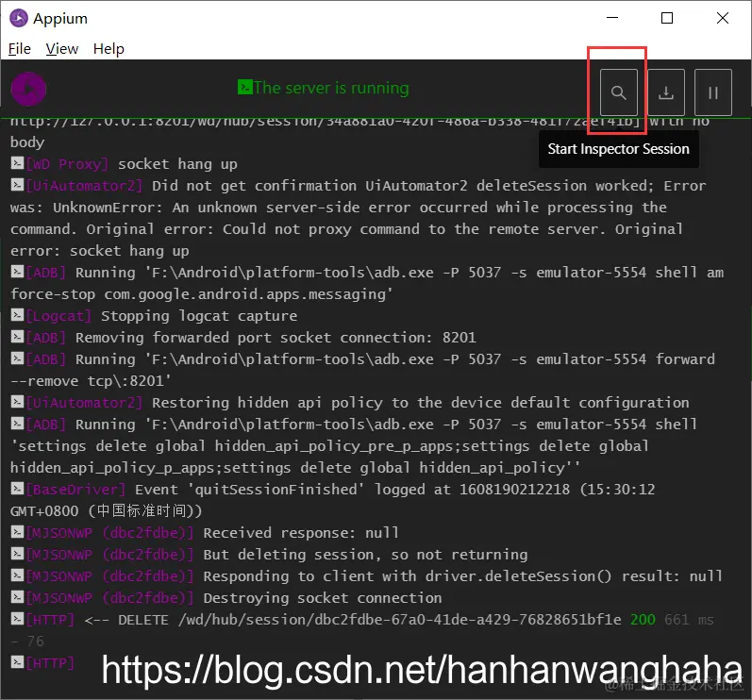The width and height of the screenshot is (752, 700).
Task: Pause the server log output
Action: coord(712,92)
